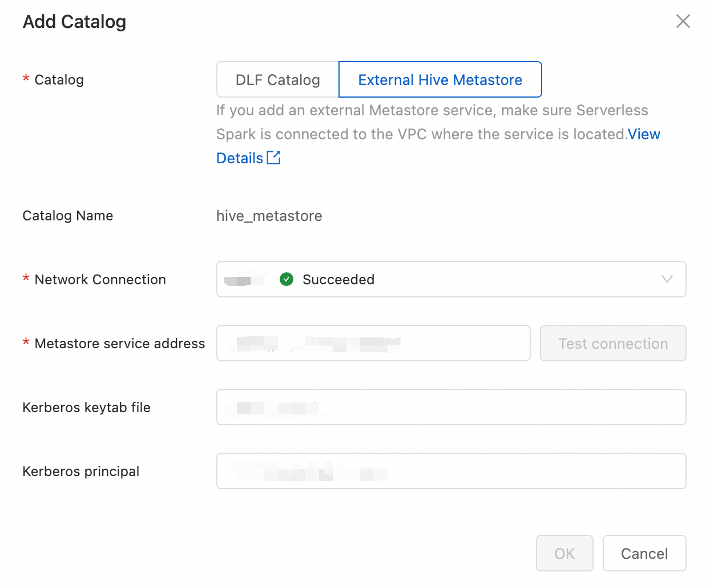Click the green success checkmark icon
This screenshot has width=710, height=588.
(x=287, y=279)
